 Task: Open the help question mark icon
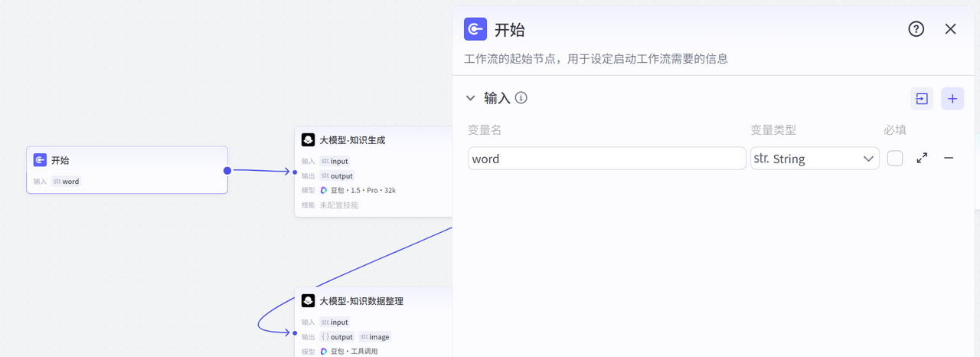click(x=916, y=29)
